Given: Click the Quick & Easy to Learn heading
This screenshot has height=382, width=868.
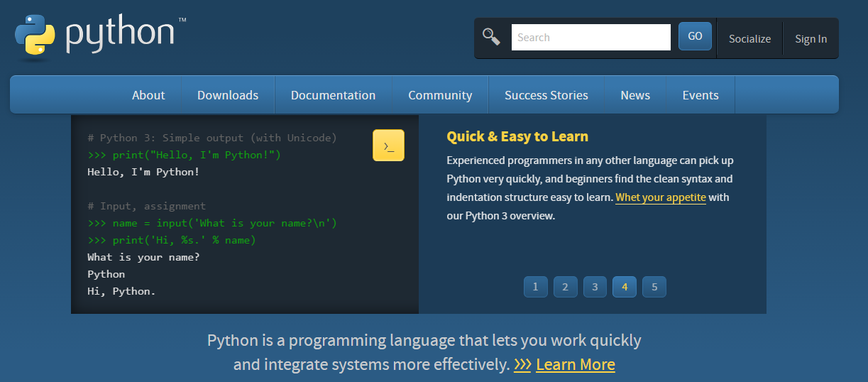Looking at the screenshot, I should (517, 136).
